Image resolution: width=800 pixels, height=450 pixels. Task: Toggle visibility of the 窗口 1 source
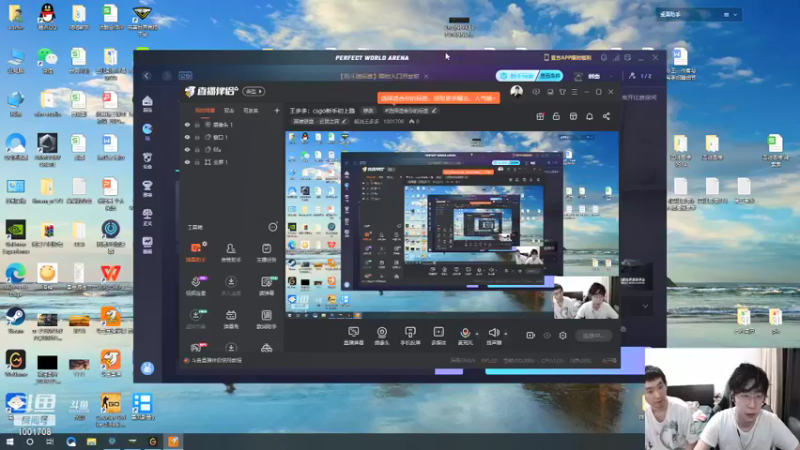[187, 137]
